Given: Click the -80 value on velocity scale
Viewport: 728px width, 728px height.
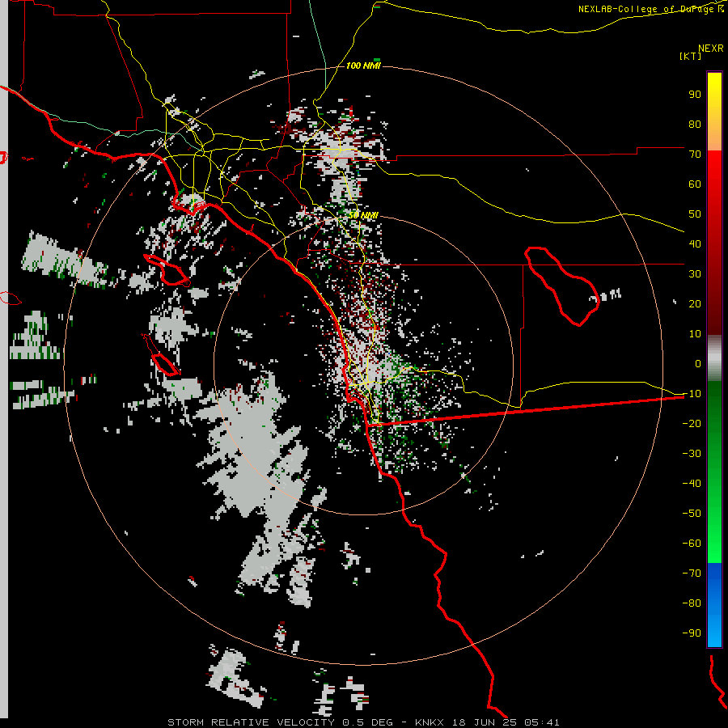Looking at the screenshot, I should (692, 603).
